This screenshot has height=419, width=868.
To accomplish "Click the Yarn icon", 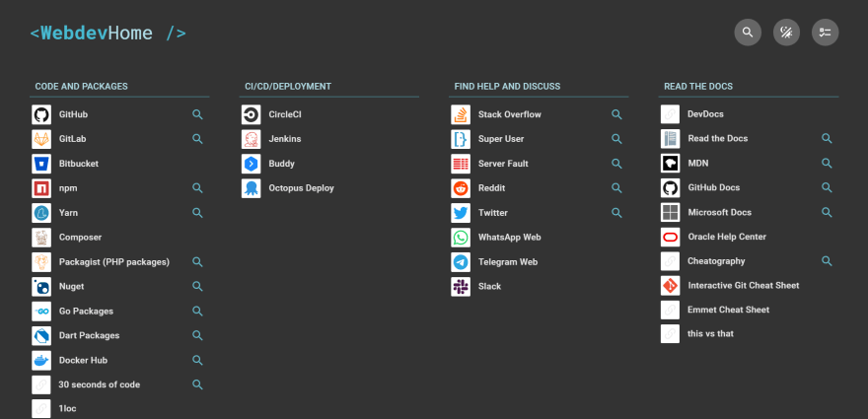I will 41,213.
